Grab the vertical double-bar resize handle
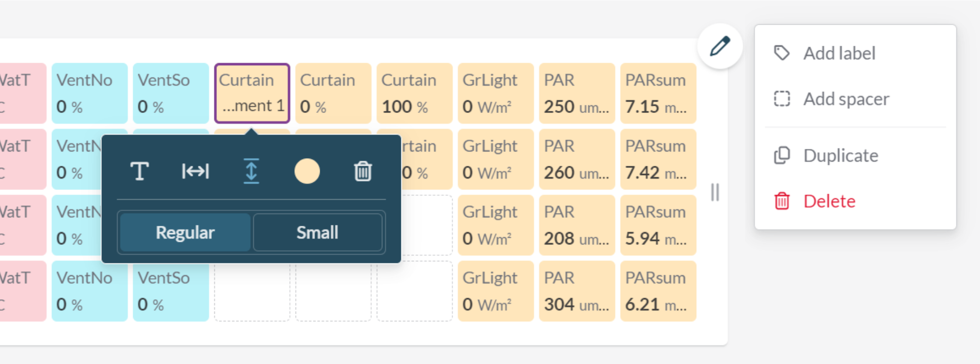This screenshot has width=980, height=364. (715, 193)
